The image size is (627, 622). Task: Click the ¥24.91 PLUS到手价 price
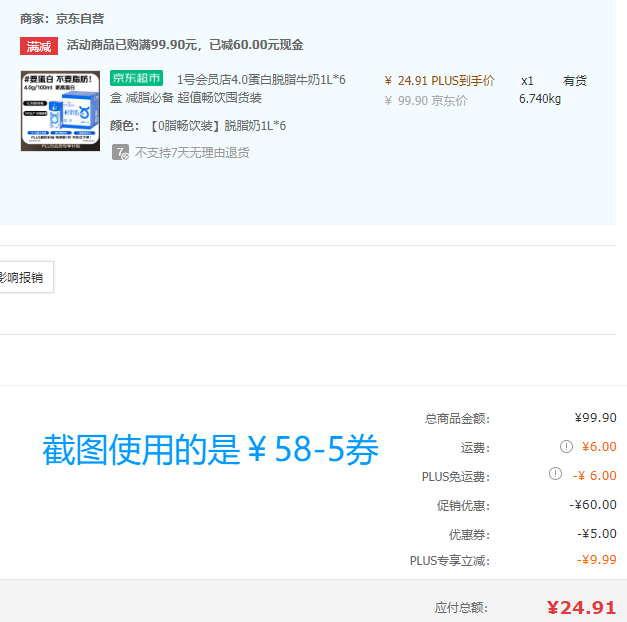(x=439, y=81)
